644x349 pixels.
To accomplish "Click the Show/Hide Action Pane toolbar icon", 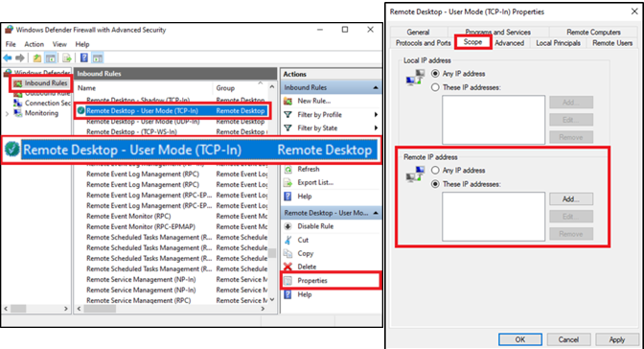I will [x=98, y=58].
